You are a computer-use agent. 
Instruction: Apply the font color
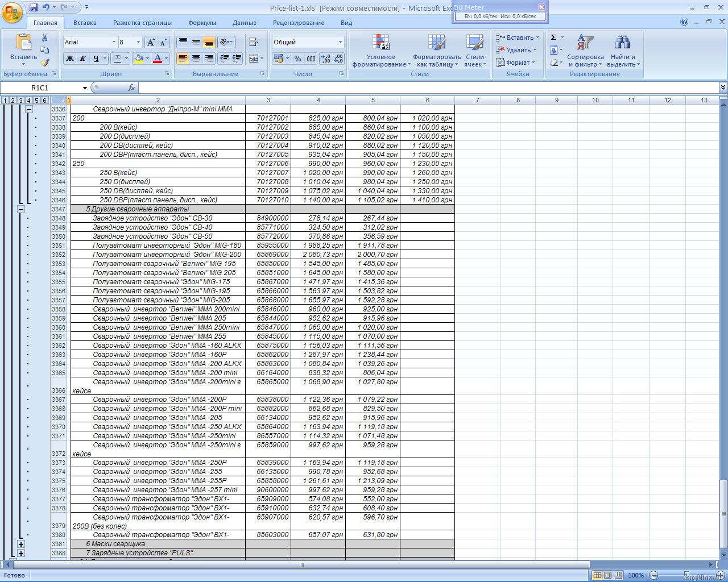(x=158, y=58)
